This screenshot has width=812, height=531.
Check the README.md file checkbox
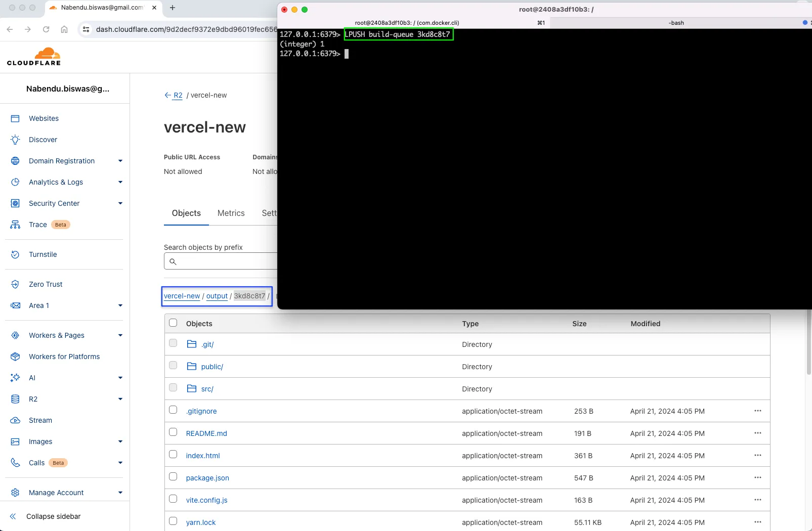pos(173,432)
